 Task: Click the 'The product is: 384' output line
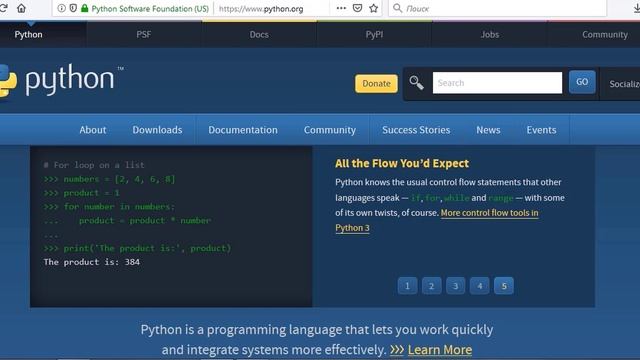tap(92, 262)
